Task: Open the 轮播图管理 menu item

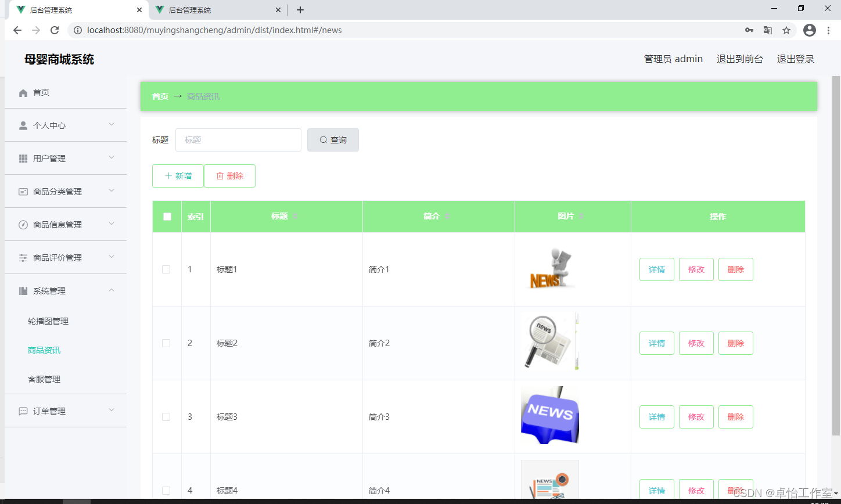Action: pyautogui.click(x=48, y=321)
